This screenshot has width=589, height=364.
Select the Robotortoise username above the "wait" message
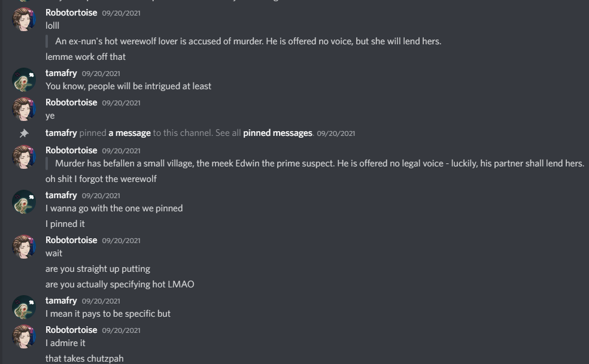tap(71, 240)
